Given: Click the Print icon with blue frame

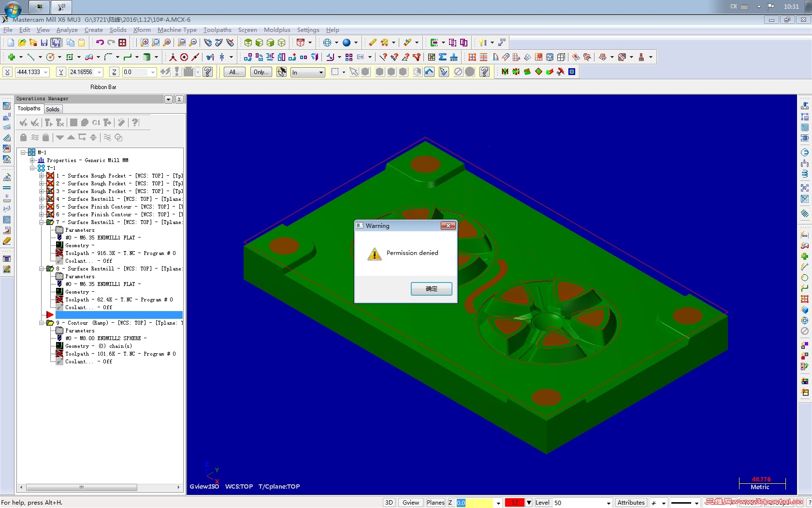Looking at the screenshot, I should [x=56, y=43].
